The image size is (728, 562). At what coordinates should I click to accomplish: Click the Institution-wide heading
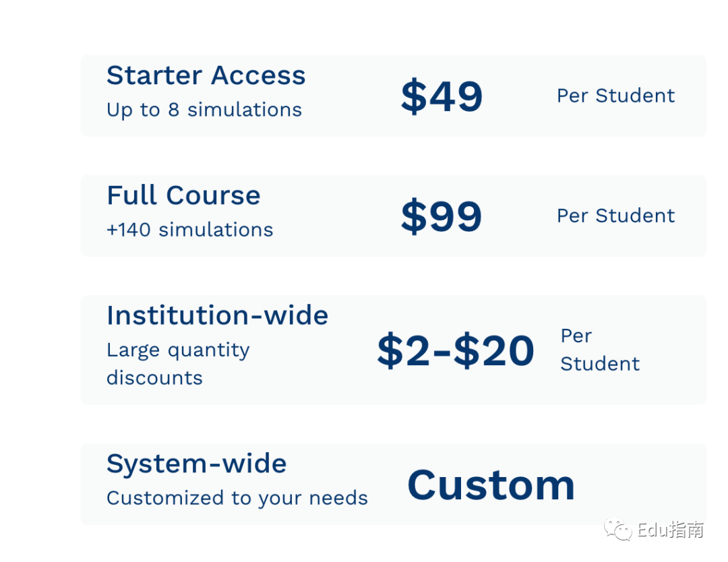[x=217, y=315]
